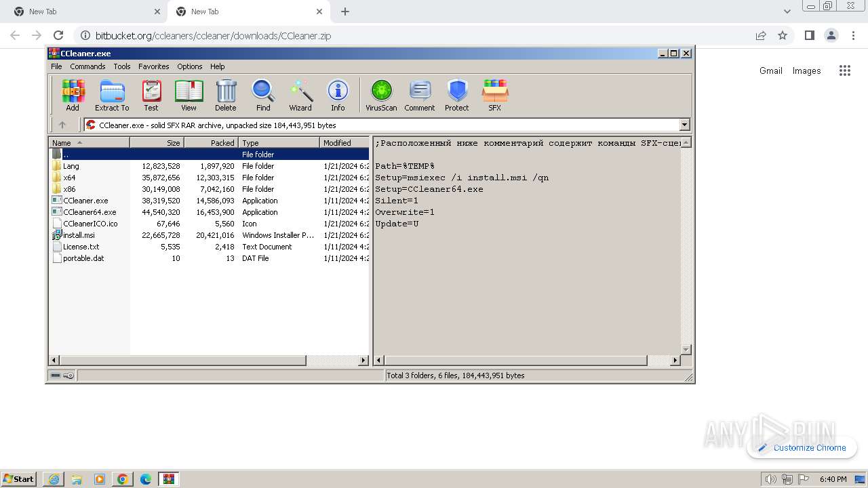The height and width of the screenshot is (488, 868).
Task: Click the volume speaker tray icon
Action: 770,479
